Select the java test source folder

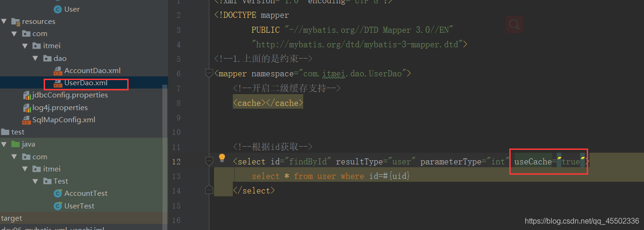pyautogui.click(x=29, y=144)
